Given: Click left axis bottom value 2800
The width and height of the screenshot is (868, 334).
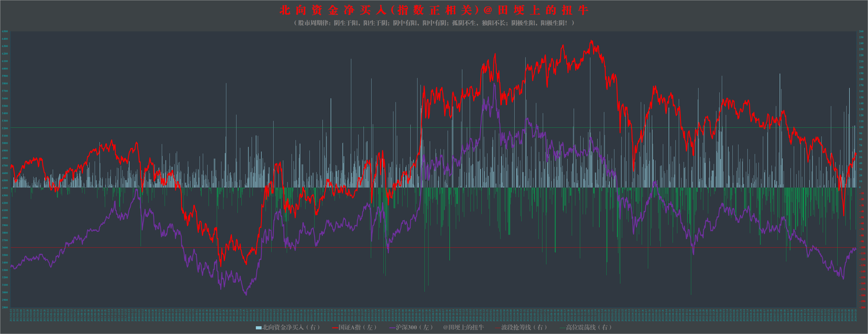Looking at the screenshot, I should (x=5, y=307).
